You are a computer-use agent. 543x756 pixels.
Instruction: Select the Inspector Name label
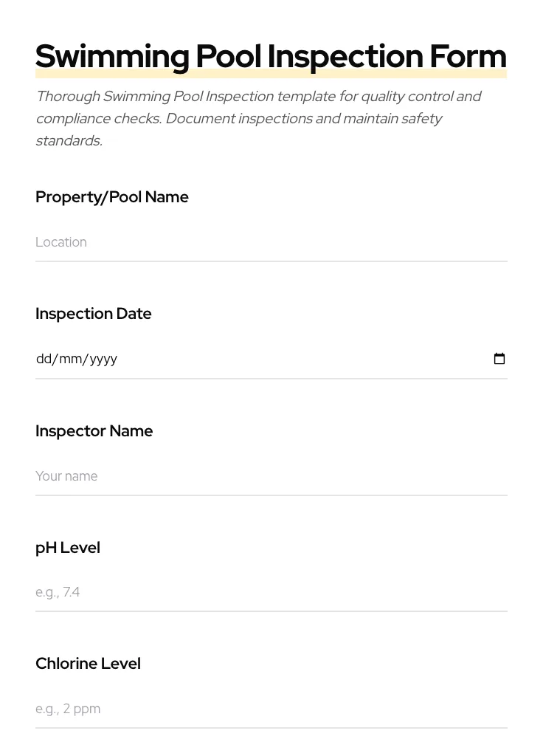pos(94,430)
